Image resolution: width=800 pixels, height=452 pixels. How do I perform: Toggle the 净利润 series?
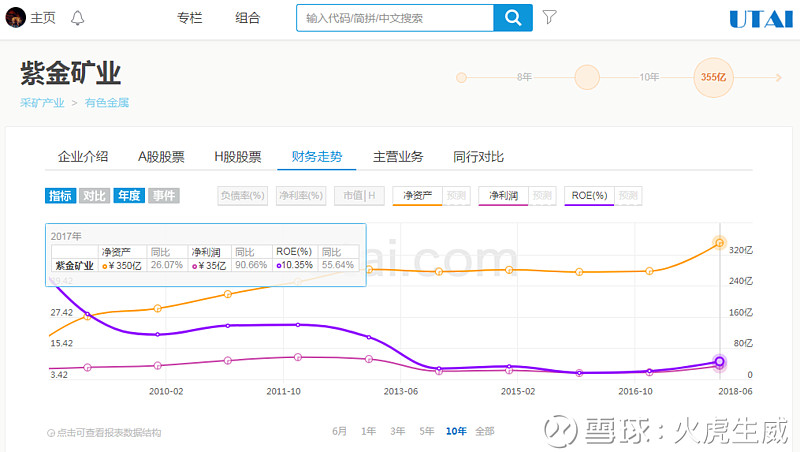503,195
